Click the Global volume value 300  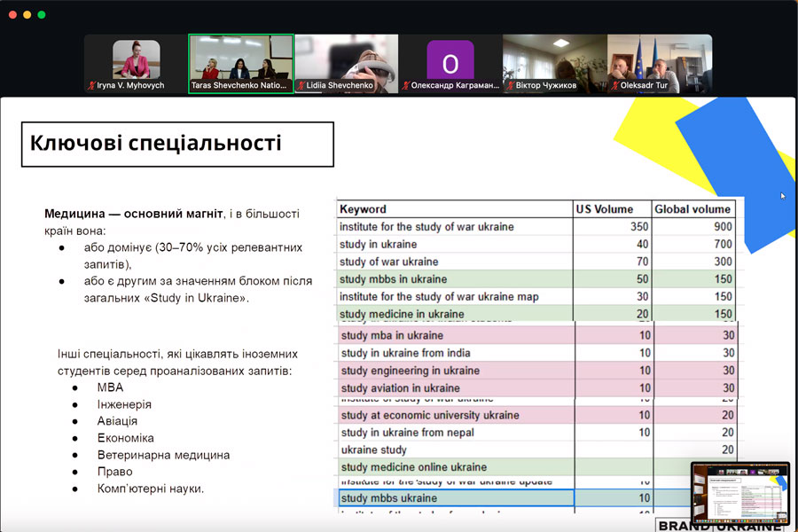(723, 262)
